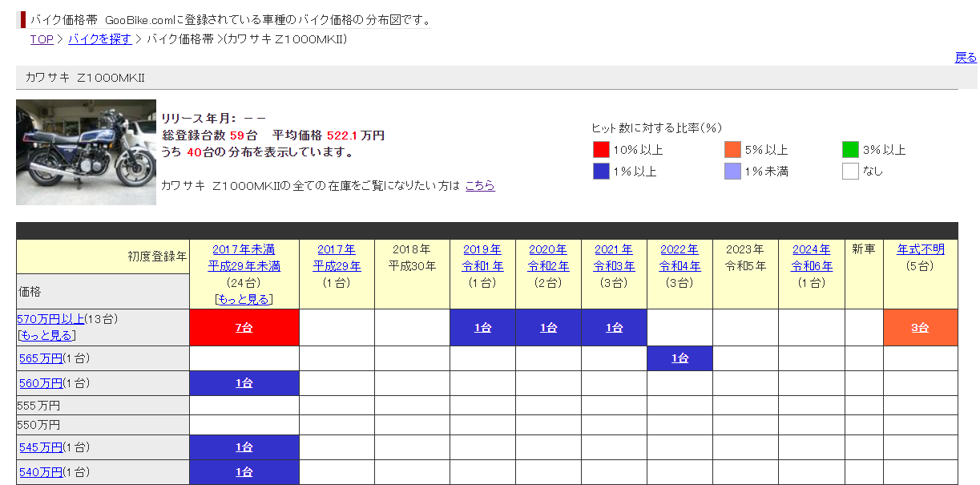Click the ヒット数に対する比率(%) legend title
This screenshot has width=980, height=485.
point(657,128)
